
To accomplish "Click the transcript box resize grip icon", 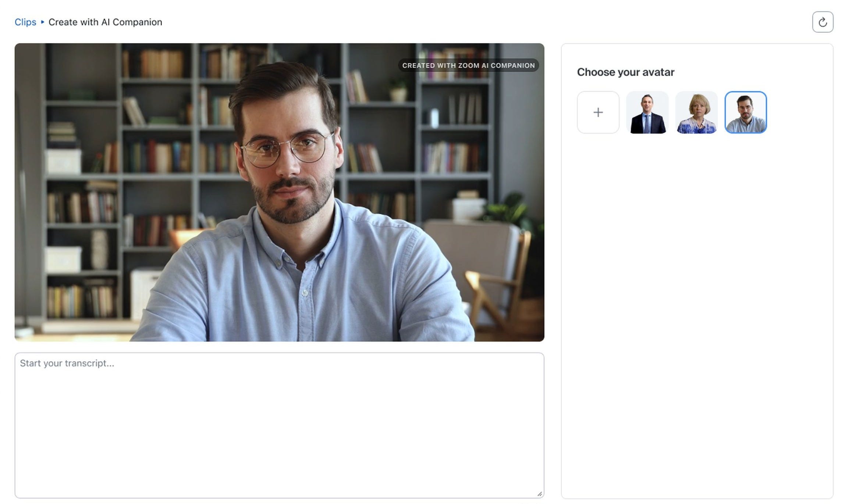I will tap(539, 494).
